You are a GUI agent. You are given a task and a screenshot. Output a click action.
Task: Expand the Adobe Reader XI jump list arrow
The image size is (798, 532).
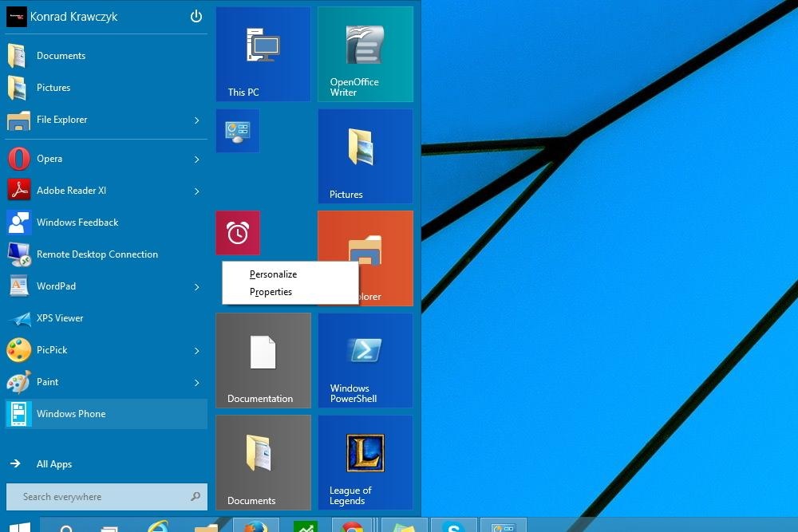pyautogui.click(x=196, y=191)
